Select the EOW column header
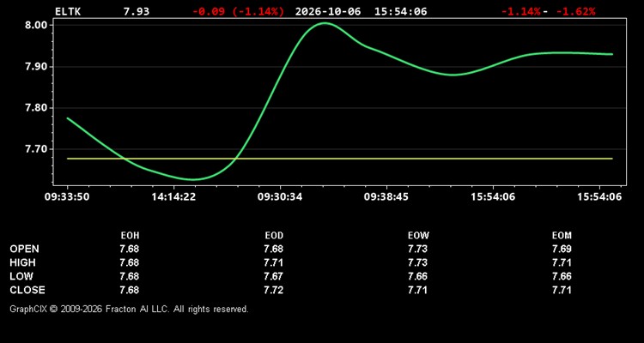 [x=417, y=236]
